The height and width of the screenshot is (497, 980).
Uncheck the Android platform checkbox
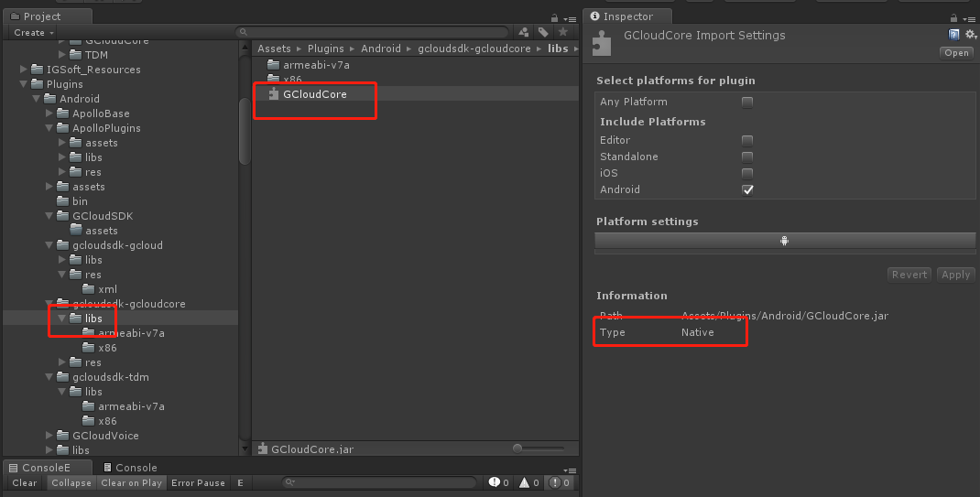(746, 189)
